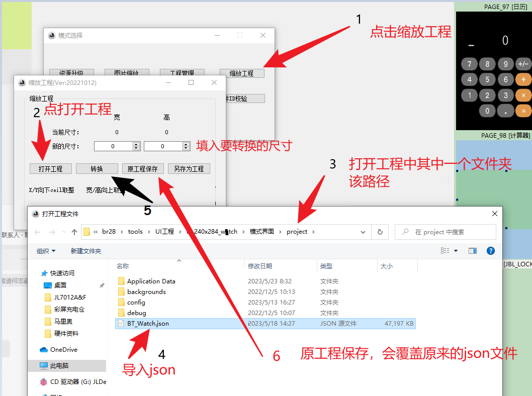Click 新建文件夹 to create a new folder

[86, 251]
